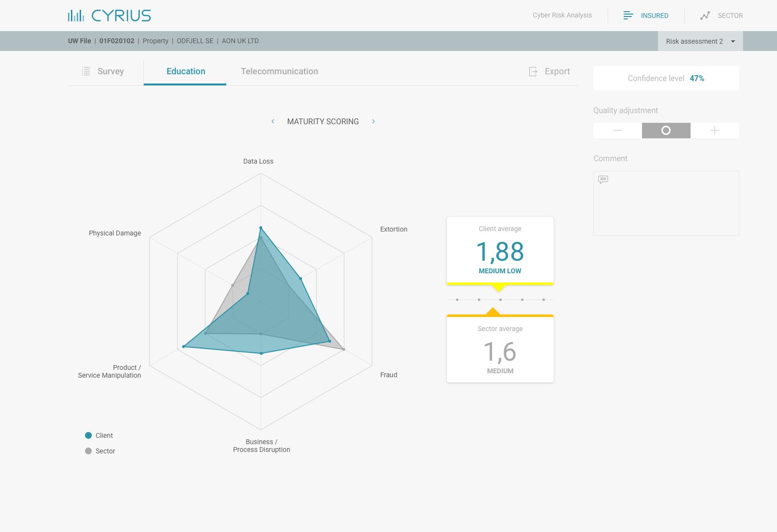Click the Export button
Image resolution: width=777 pixels, height=532 pixels.
[x=550, y=71]
